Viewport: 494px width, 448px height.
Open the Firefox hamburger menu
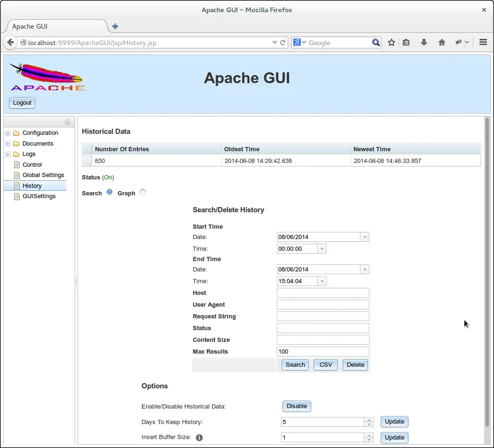click(483, 42)
